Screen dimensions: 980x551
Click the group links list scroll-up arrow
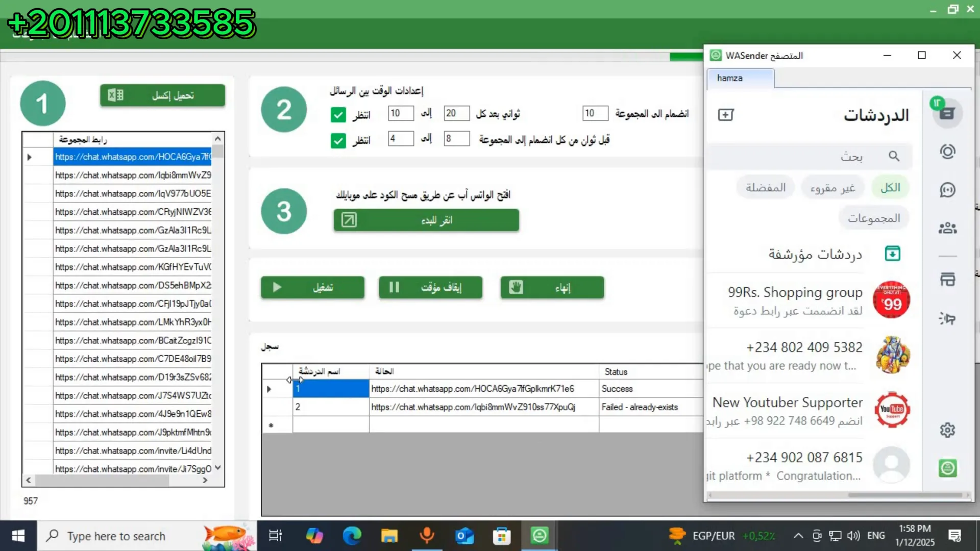[218, 139]
